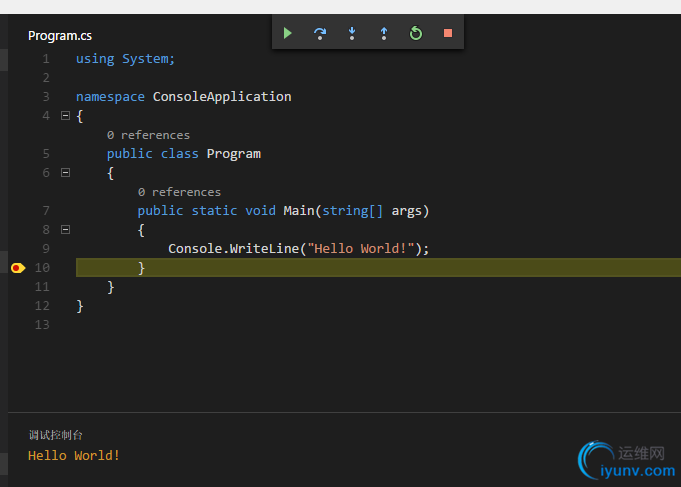Click the "Hello World!" string in code
The height and width of the screenshot is (487, 681).
[x=360, y=249]
